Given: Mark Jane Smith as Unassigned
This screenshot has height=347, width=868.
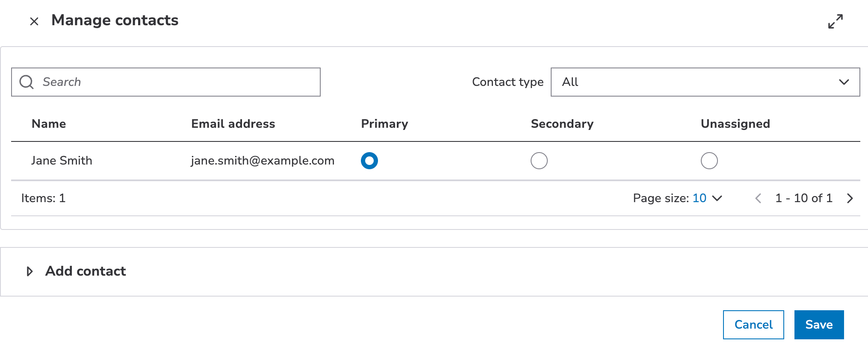Looking at the screenshot, I should tap(709, 161).
